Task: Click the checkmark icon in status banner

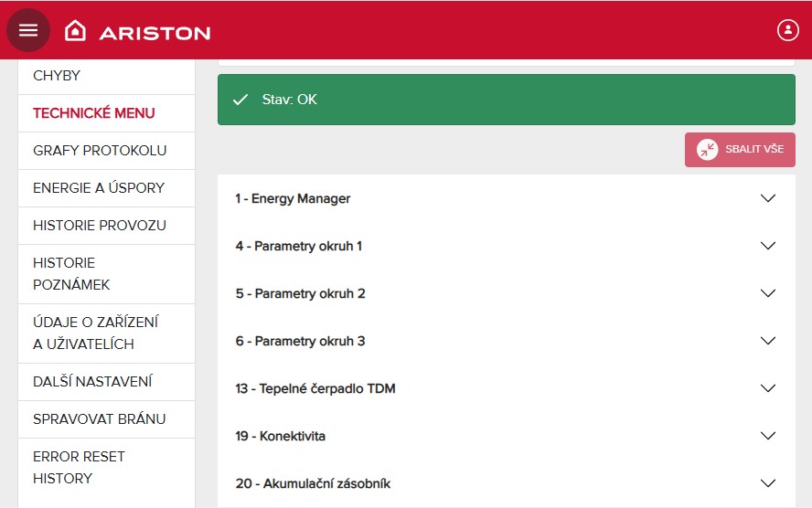Action: (240, 100)
